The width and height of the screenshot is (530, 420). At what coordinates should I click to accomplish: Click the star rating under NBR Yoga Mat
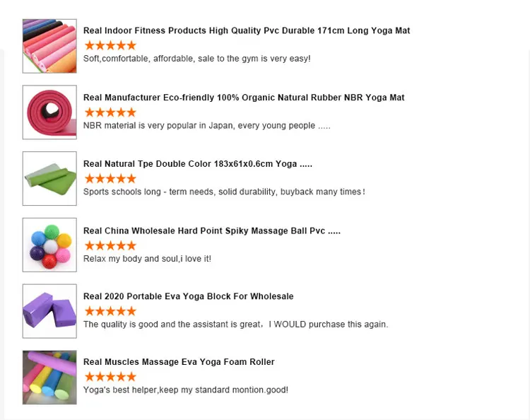point(110,112)
